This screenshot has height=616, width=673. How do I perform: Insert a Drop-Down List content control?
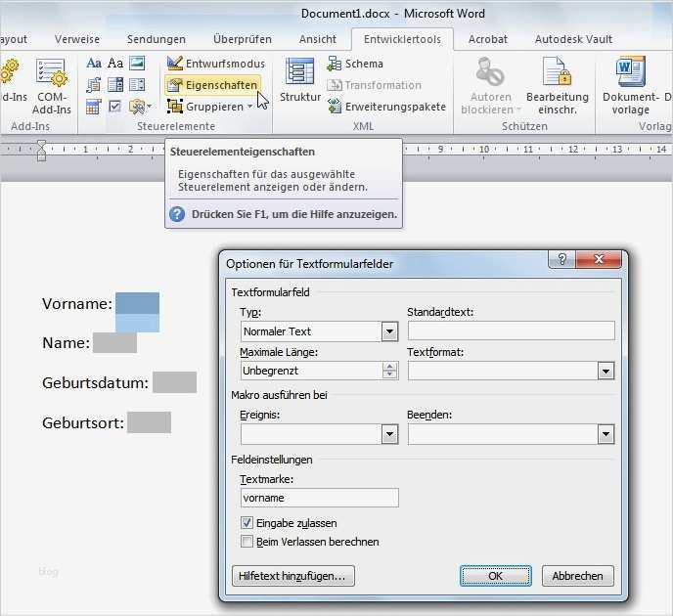(137, 85)
